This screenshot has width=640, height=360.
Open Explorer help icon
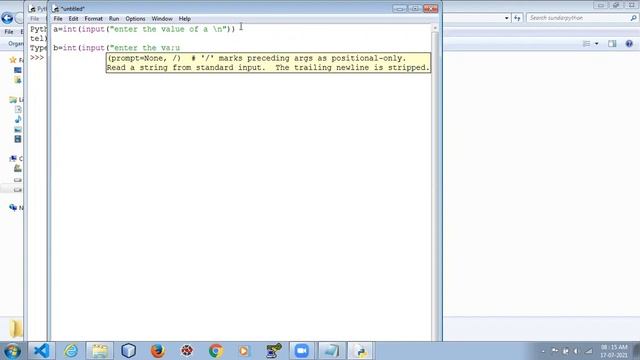pyautogui.click(x=629, y=44)
